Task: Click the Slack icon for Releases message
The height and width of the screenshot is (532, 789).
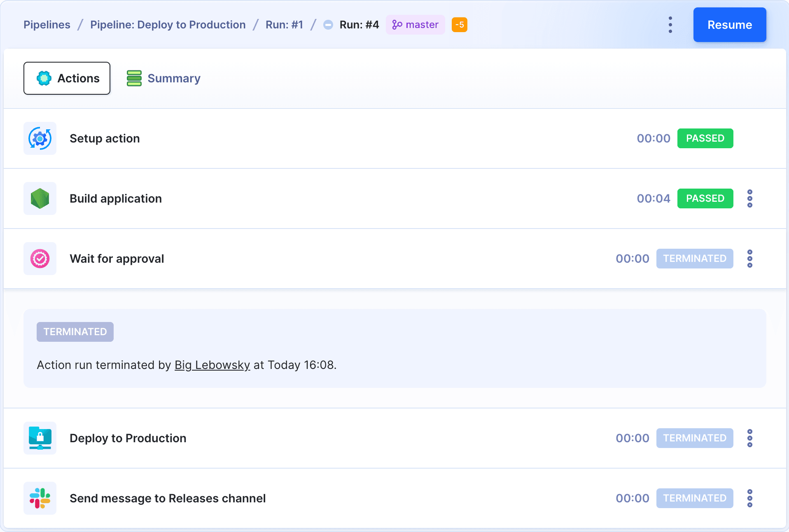Action: pos(40,498)
